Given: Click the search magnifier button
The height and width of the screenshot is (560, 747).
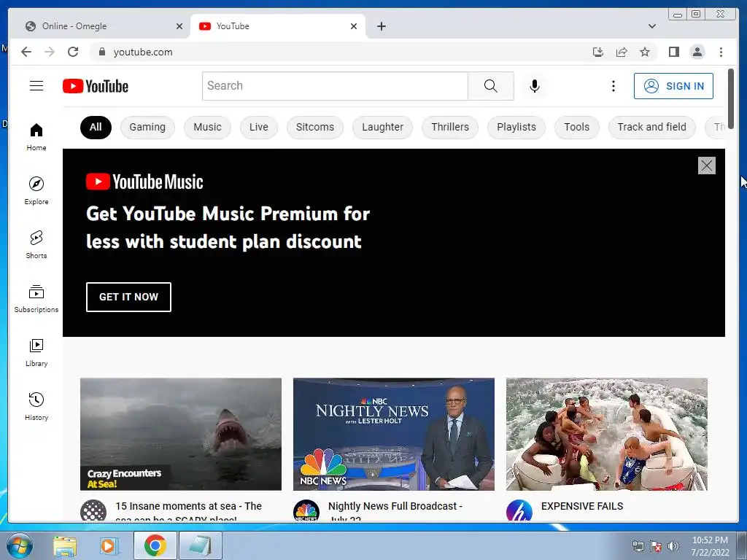Looking at the screenshot, I should point(491,86).
